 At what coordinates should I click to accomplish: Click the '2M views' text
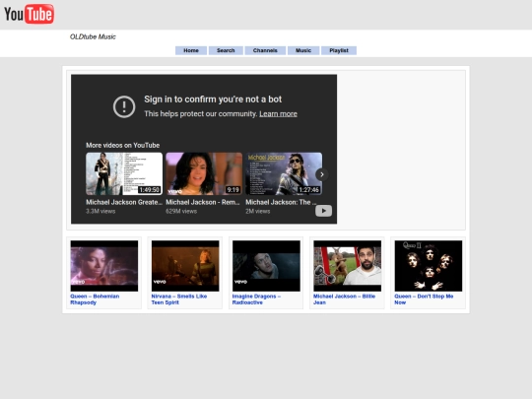(258, 211)
